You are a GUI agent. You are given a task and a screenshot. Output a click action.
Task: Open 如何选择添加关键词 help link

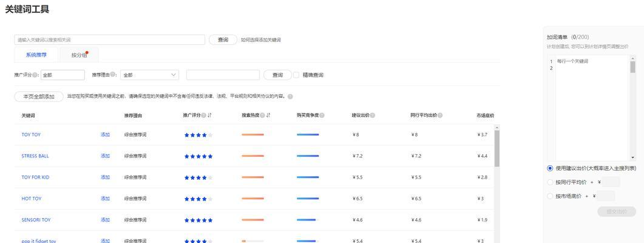(x=261, y=40)
